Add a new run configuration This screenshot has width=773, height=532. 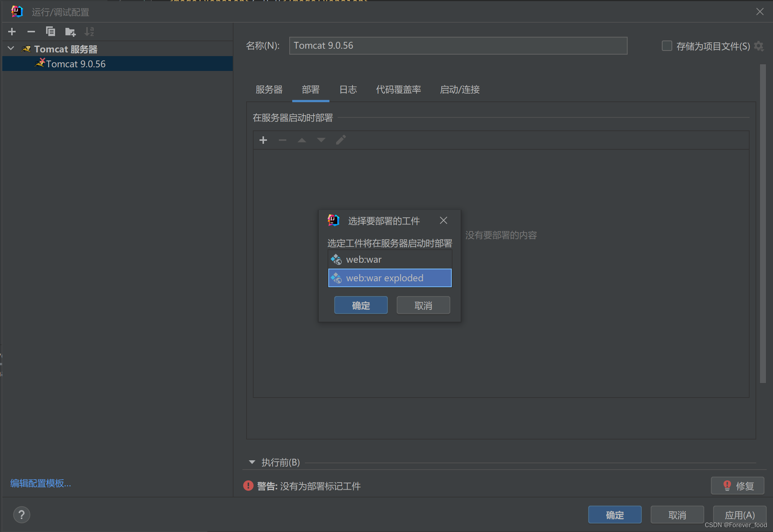click(x=12, y=32)
